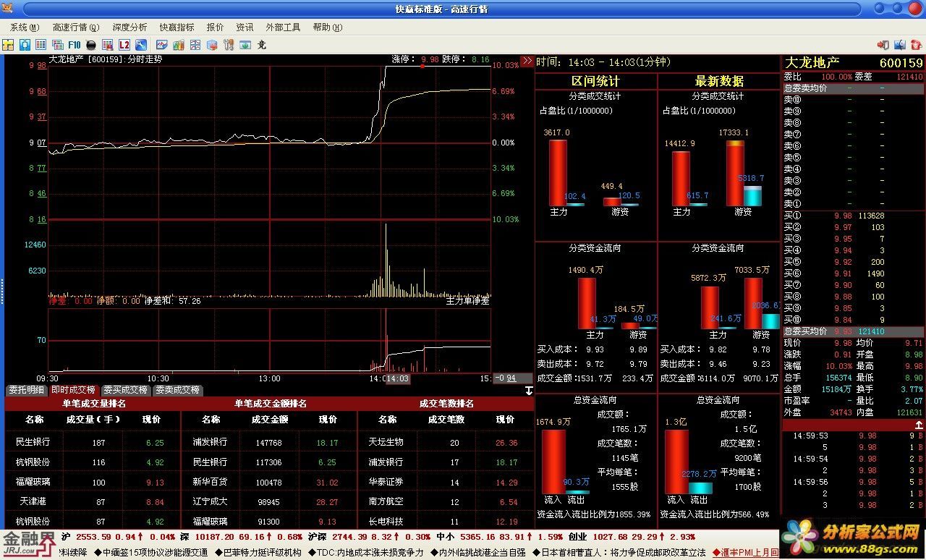Switch to the 即时成交榜 tab
The width and height of the screenshot is (926, 560).
pos(72,390)
